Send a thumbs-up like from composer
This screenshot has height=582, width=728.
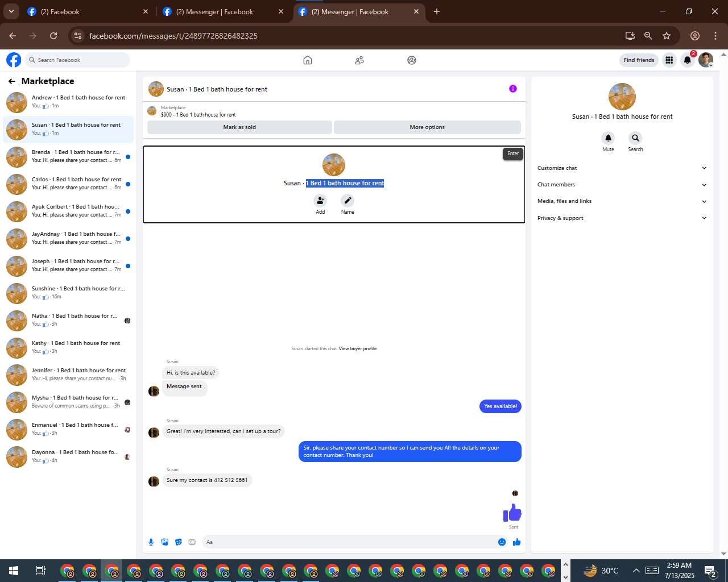pos(517,542)
